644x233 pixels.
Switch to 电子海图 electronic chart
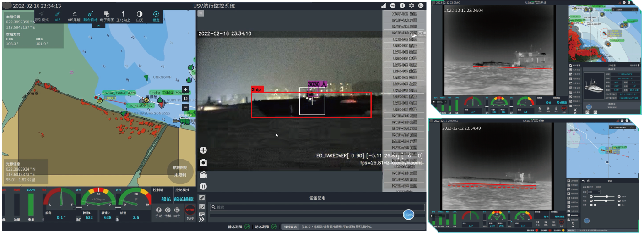tap(107, 16)
